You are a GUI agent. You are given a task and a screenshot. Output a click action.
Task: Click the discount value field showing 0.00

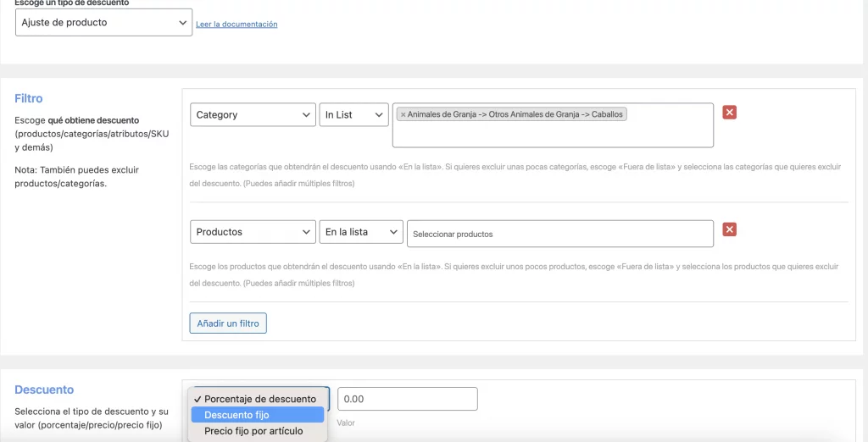[x=407, y=399]
